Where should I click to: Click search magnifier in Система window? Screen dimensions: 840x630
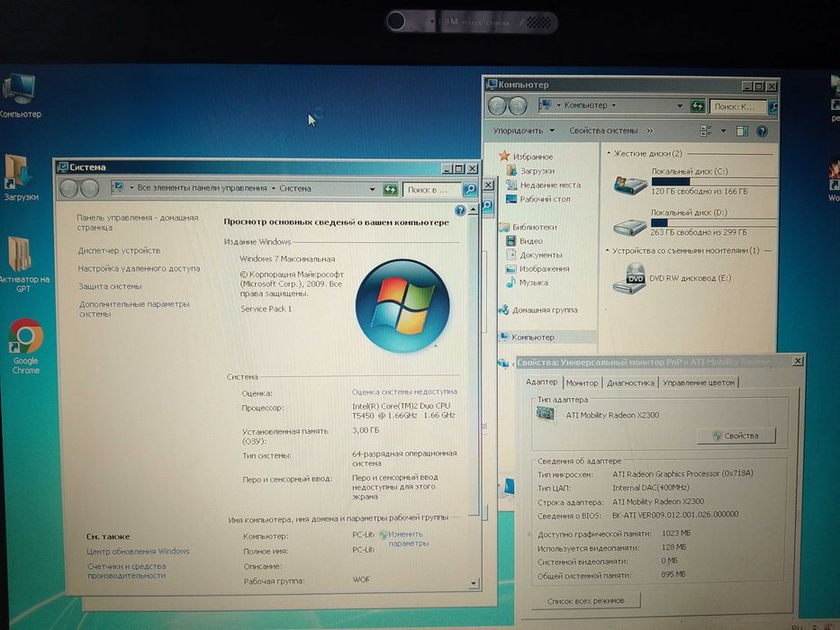pos(469,189)
